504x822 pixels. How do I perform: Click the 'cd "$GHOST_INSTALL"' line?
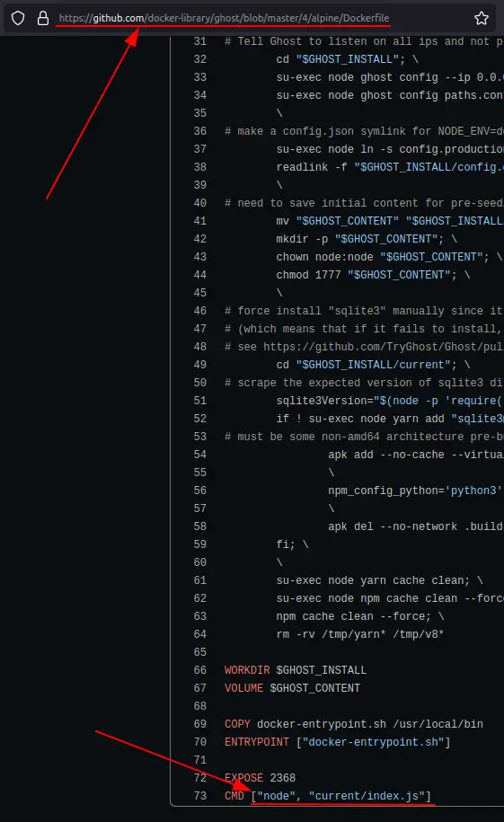point(347,59)
